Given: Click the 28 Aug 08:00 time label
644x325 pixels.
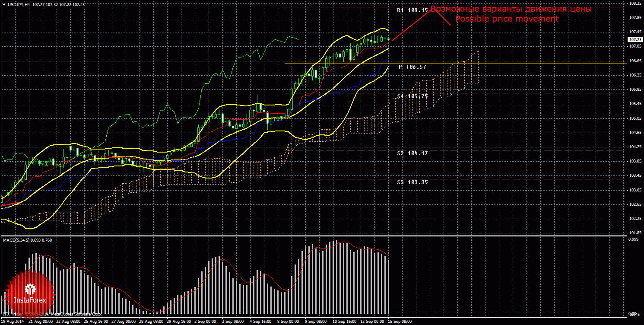Looking at the screenshot, I should pos(151,322).
